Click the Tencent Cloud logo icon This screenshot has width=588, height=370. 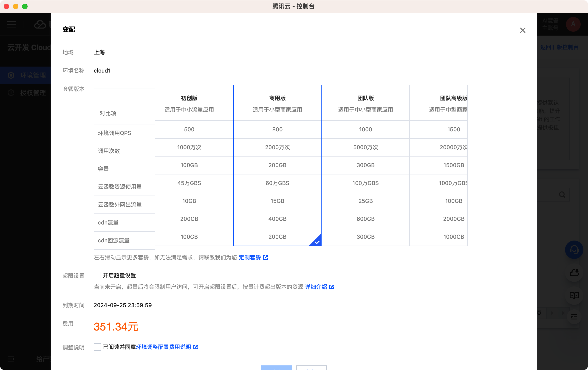40,24
